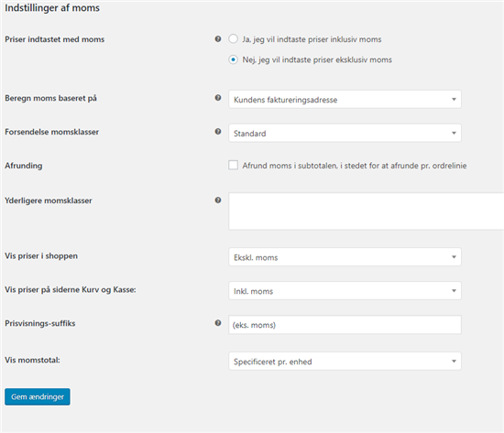Click the 'Nej' eksklusiv moms label text
The image size is (504, 433).
[317, 60]
